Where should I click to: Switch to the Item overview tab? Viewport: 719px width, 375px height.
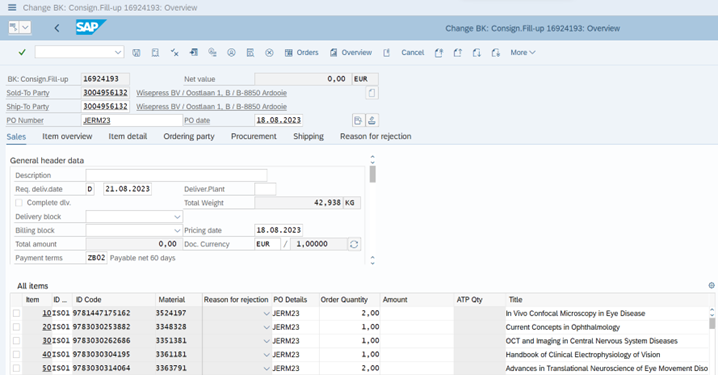point(67,137)
